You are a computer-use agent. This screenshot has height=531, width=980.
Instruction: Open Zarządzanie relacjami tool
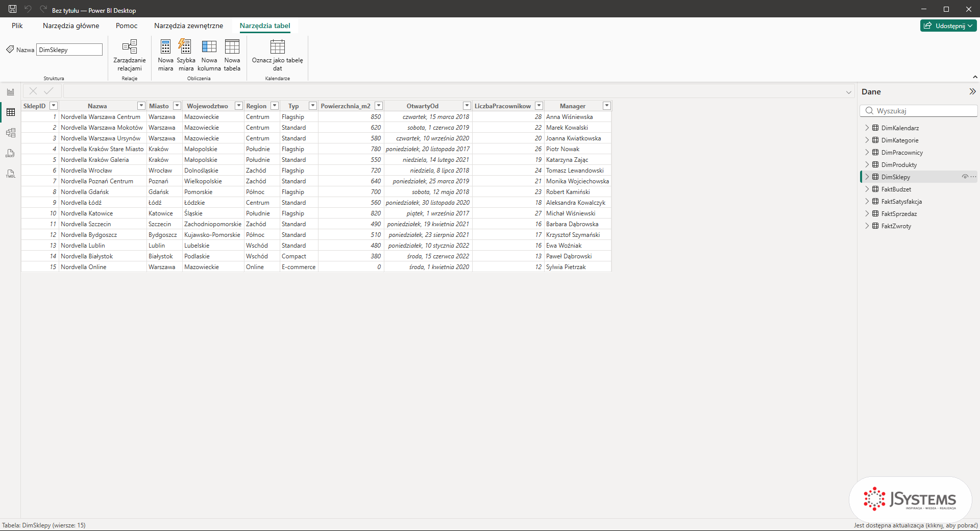point(130,55)
